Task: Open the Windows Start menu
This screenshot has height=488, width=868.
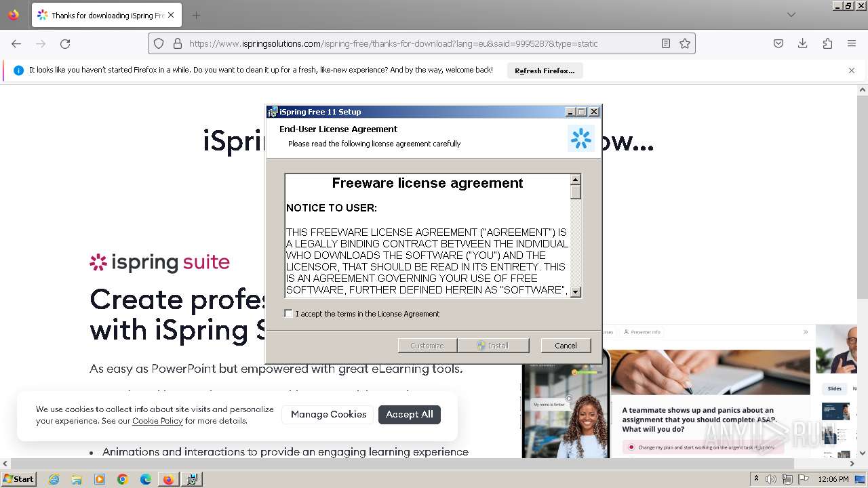Action: (18, 479)
